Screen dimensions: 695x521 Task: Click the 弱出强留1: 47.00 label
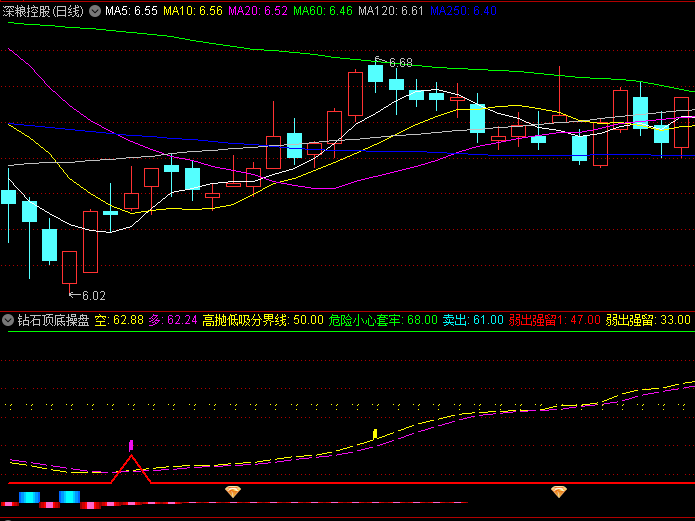tap(554, 320)
